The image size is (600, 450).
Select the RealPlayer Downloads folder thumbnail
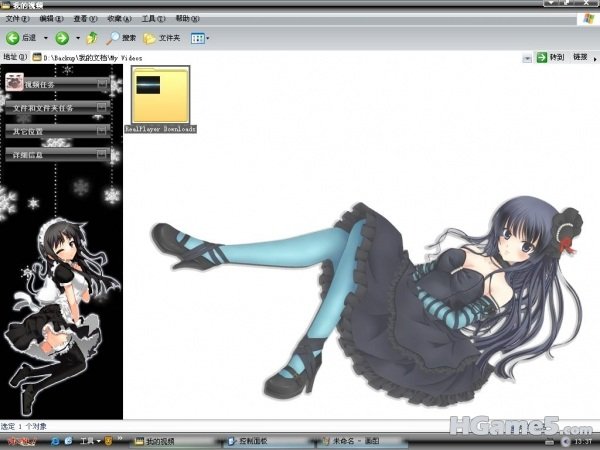click(x=160, y=95)
